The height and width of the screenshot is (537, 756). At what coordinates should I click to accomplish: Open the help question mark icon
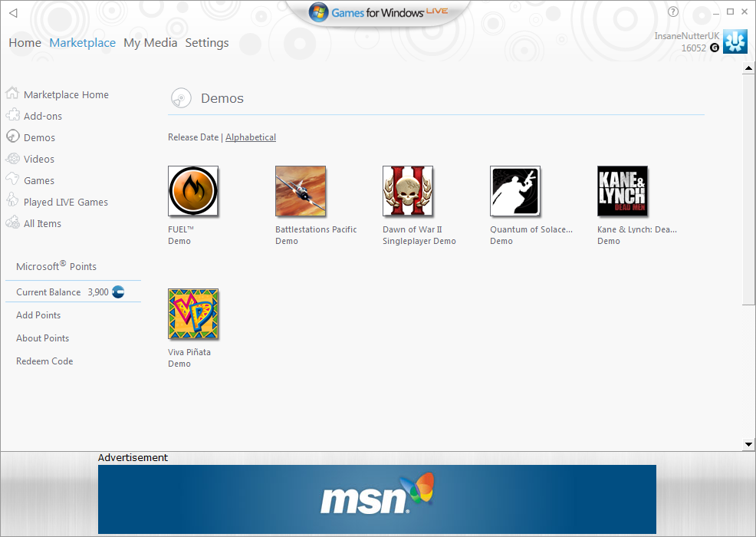(x=673, y=12)
